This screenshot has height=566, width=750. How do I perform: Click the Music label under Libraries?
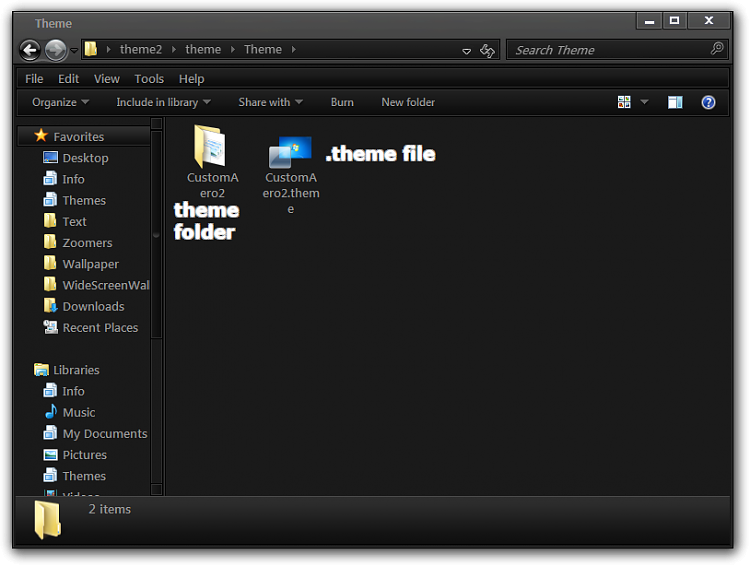pyautogui.click(x=79, y=412)
